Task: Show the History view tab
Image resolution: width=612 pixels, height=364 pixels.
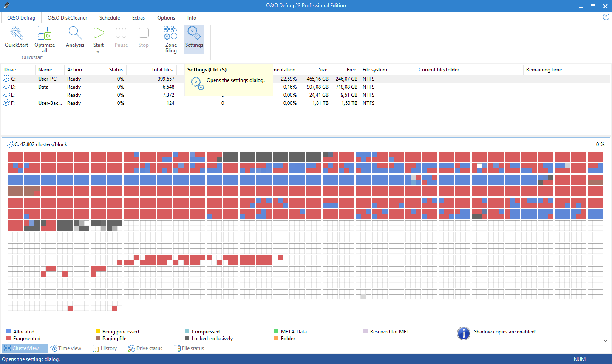Action: (x=105, y=348)
